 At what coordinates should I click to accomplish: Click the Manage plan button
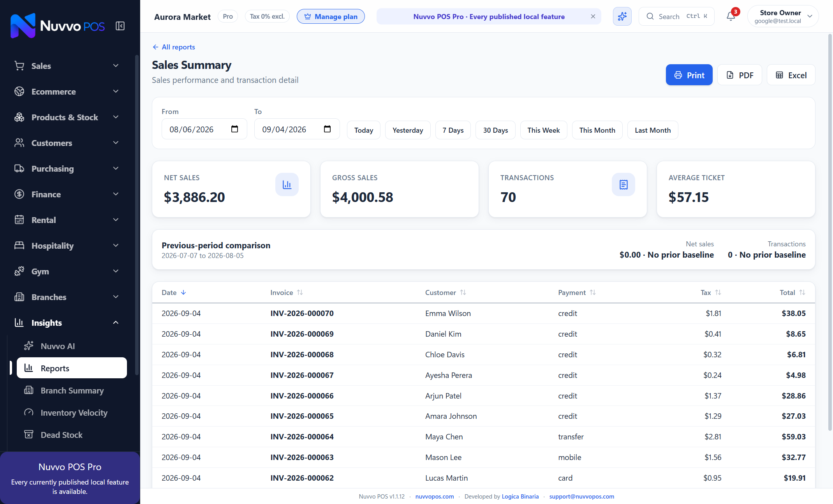[x=331, y=16]
